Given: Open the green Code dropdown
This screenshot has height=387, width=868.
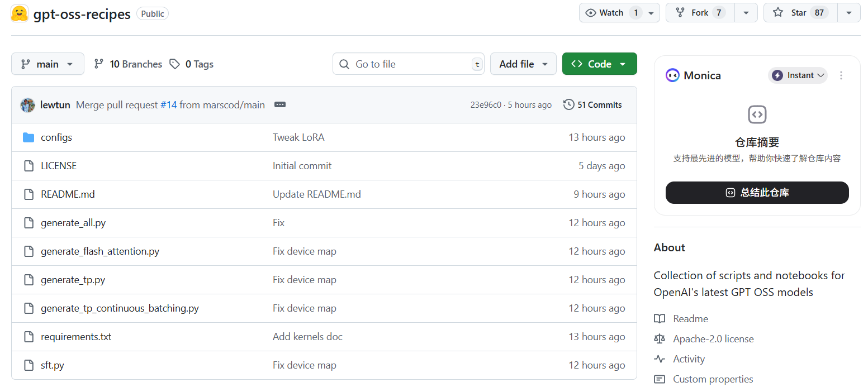Looking at the screenshot, I should [599, 64].
